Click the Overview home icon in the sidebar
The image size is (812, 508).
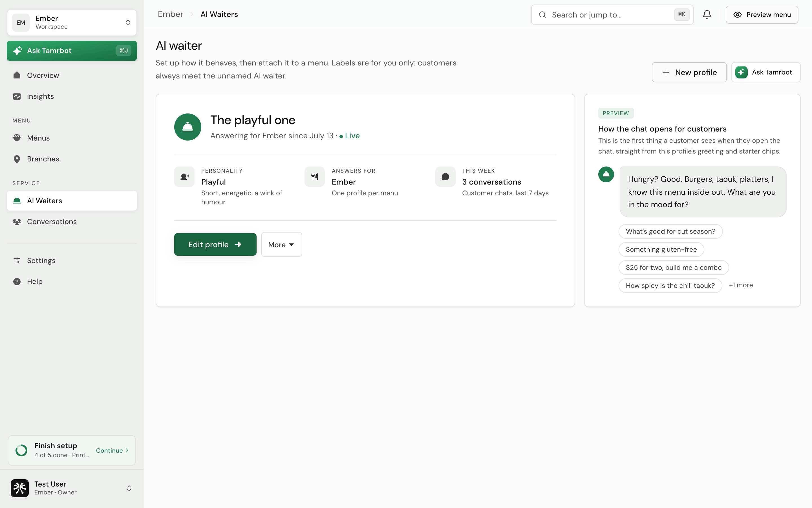17,75
